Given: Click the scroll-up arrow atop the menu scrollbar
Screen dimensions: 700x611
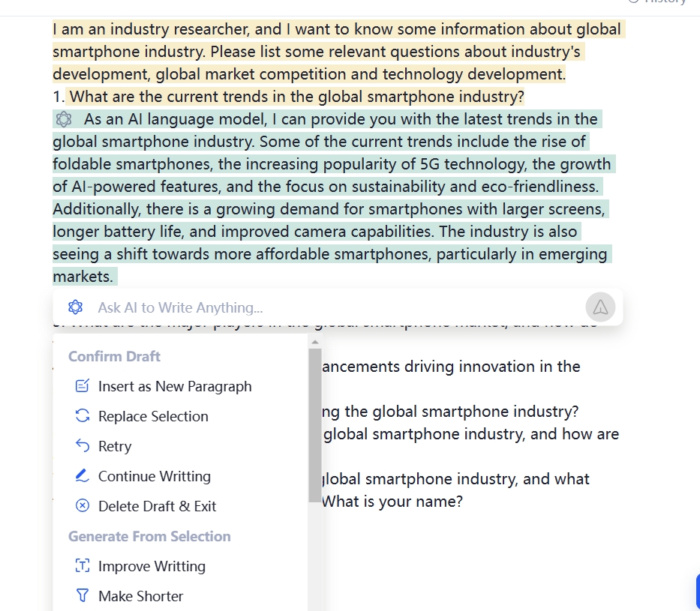Looking at the screenshot, I should tap(314, 342).
